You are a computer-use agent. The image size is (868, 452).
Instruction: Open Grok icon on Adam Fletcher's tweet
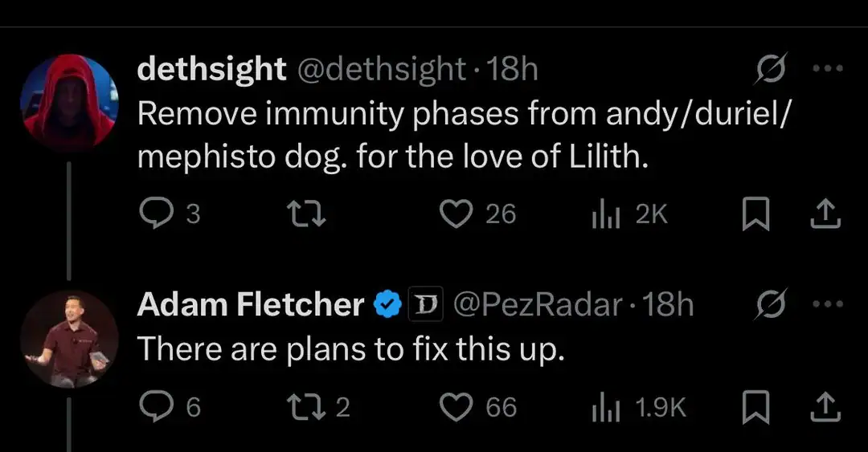pos(770,304)
